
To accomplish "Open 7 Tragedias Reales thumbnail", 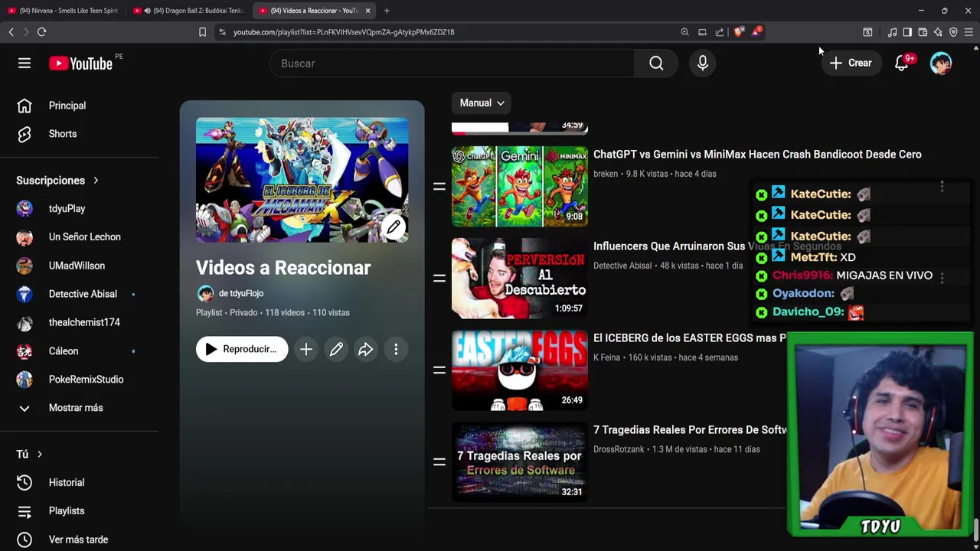I will tap(520, 462).
